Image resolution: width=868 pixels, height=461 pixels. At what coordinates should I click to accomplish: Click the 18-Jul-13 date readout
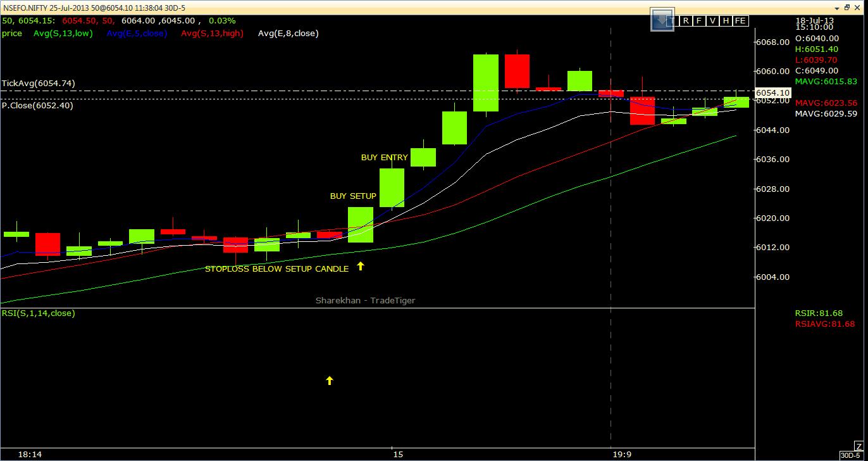click(x=815, y=20)
